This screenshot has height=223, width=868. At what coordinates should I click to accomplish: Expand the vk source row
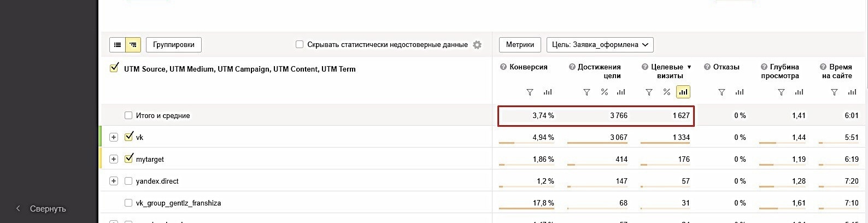tap(114, 137)
